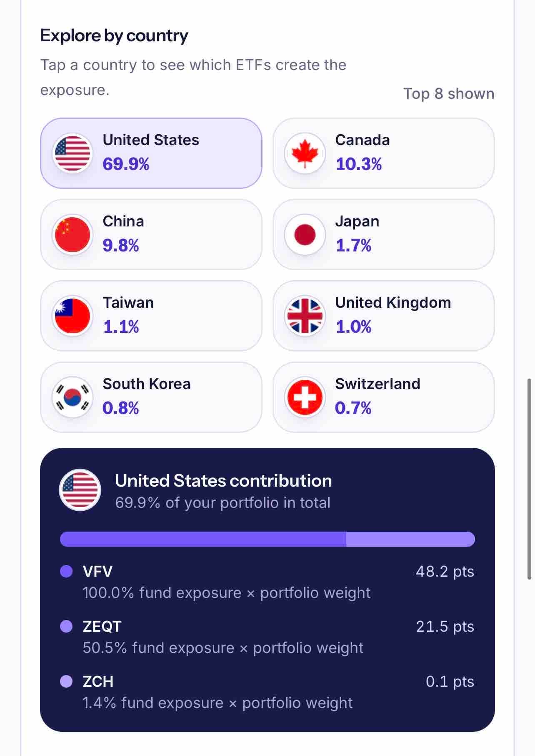Select the Canada 10.3% card
Screen dimensions: 535x756
click(x=384, y=153)
